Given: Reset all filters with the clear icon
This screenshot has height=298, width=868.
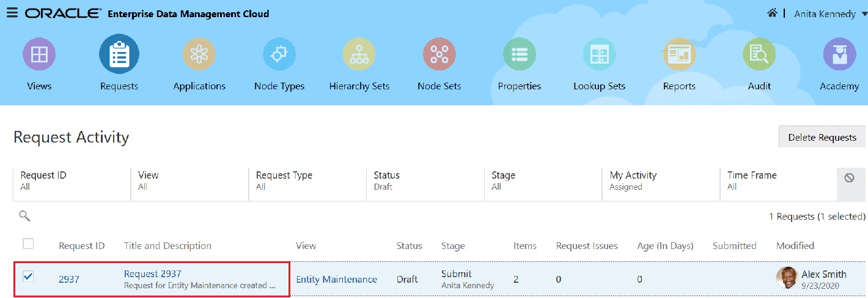Looking at the screenshot, I should click(849, 178).
